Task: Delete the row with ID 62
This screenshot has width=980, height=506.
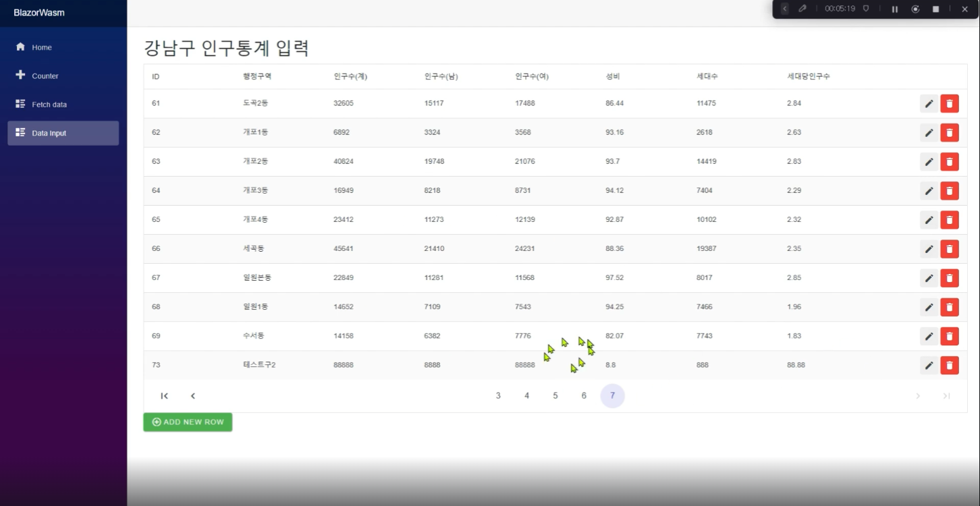Action: click(x=949, y=133)
